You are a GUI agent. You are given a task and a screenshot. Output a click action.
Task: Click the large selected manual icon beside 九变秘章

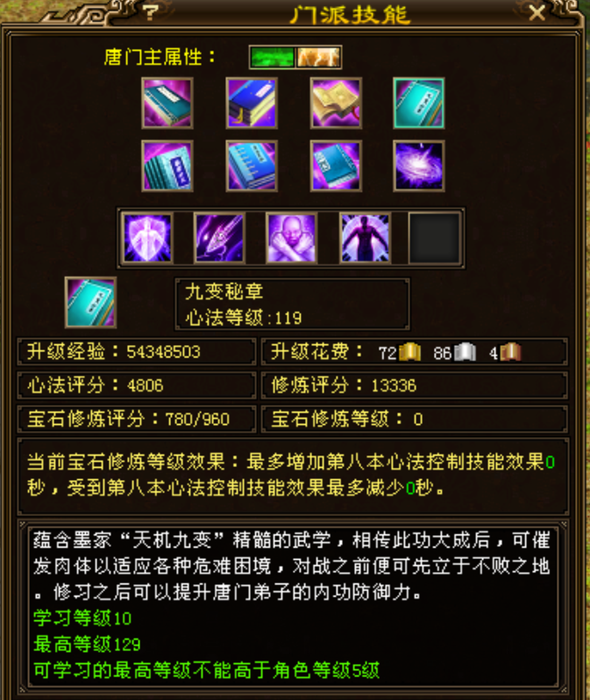(x=90, y=302)
